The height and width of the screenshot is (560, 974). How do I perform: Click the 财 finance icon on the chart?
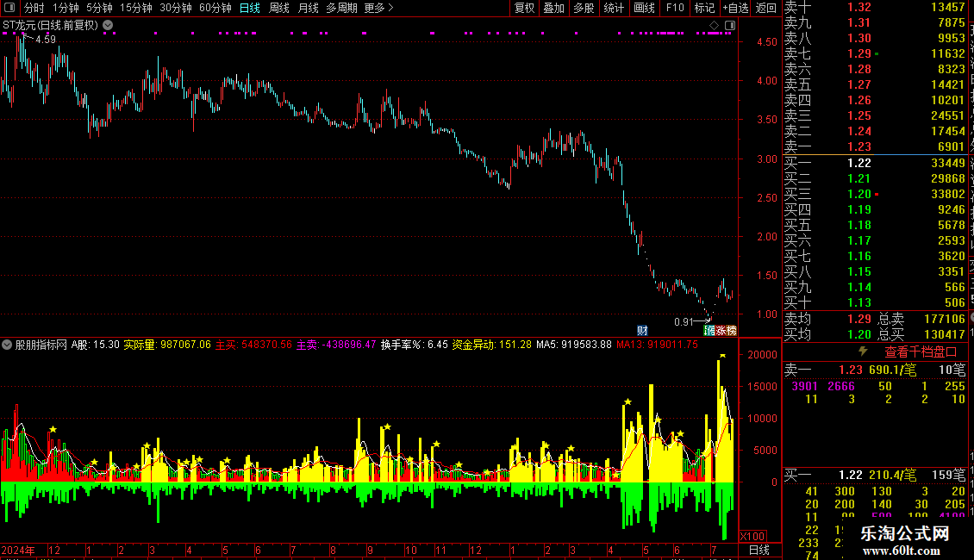(x=642, y=331)
